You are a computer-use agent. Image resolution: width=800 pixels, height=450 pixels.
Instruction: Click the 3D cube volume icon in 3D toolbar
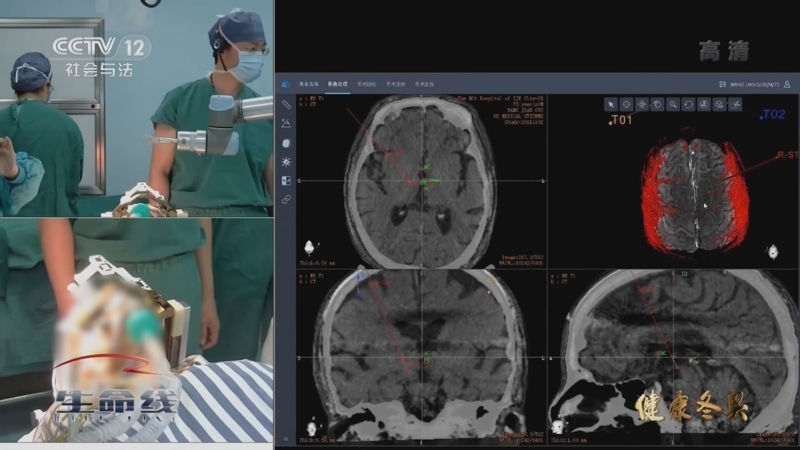tap(720, 105)
